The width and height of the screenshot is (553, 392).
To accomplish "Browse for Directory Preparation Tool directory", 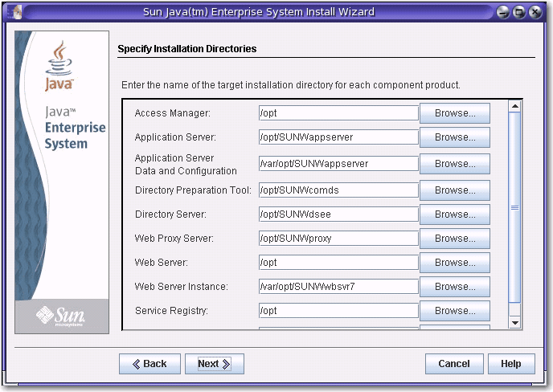I will [455, 190].
